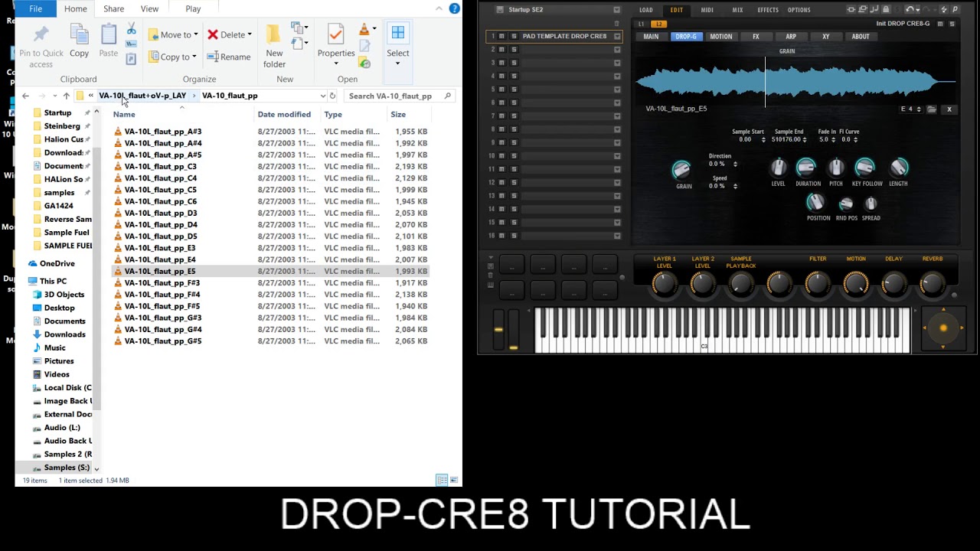Select layer L2 button
980x551 pixels.
point(658,24)
